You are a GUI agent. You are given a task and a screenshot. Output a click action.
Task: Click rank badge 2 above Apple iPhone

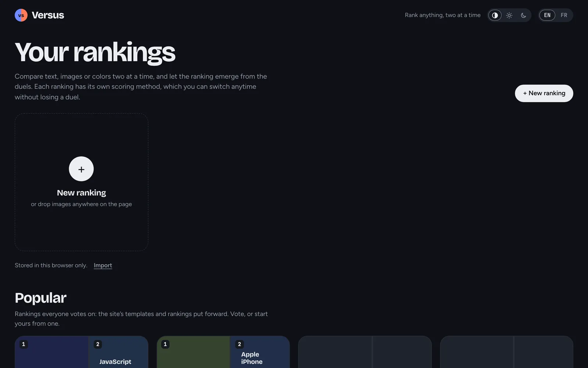tap(239, 344)
